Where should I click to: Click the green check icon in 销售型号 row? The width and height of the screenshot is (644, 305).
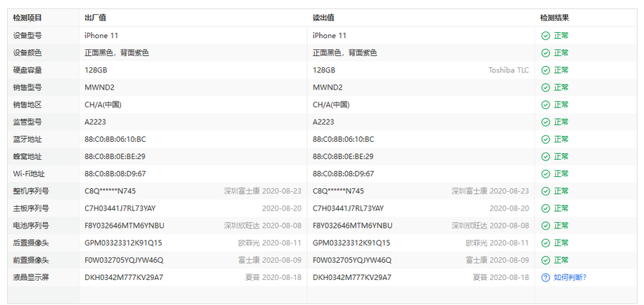click(545, 87)
